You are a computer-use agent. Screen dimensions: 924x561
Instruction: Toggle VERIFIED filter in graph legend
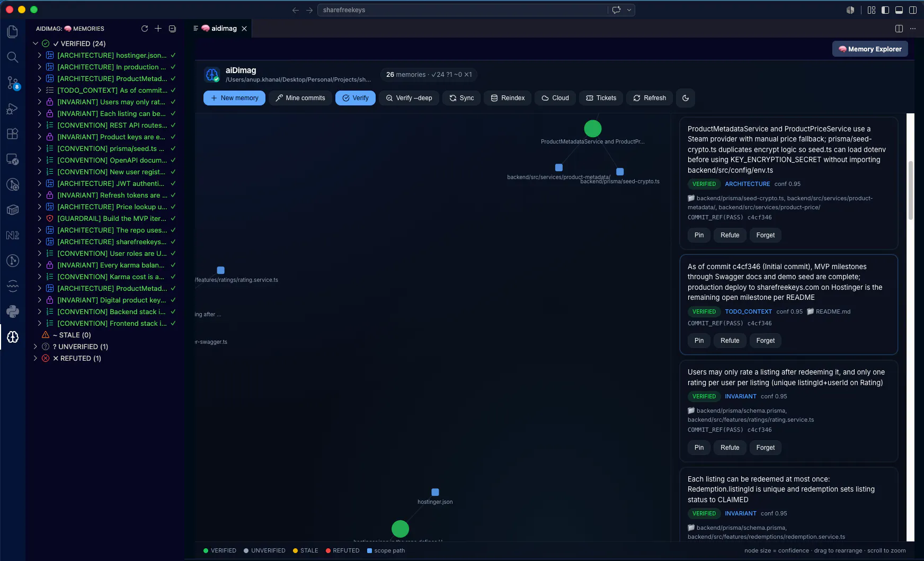tap(220, 550)
